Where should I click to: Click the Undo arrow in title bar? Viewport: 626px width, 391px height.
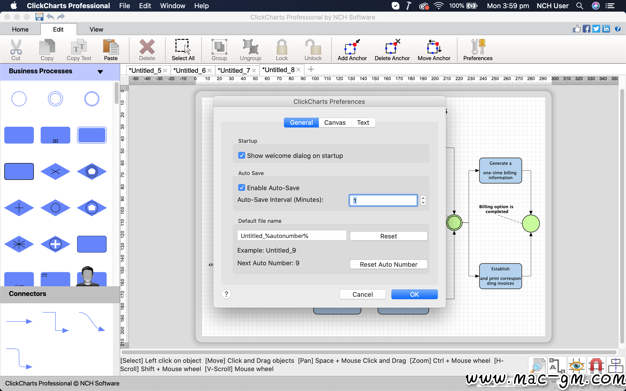tap(50, 17)
